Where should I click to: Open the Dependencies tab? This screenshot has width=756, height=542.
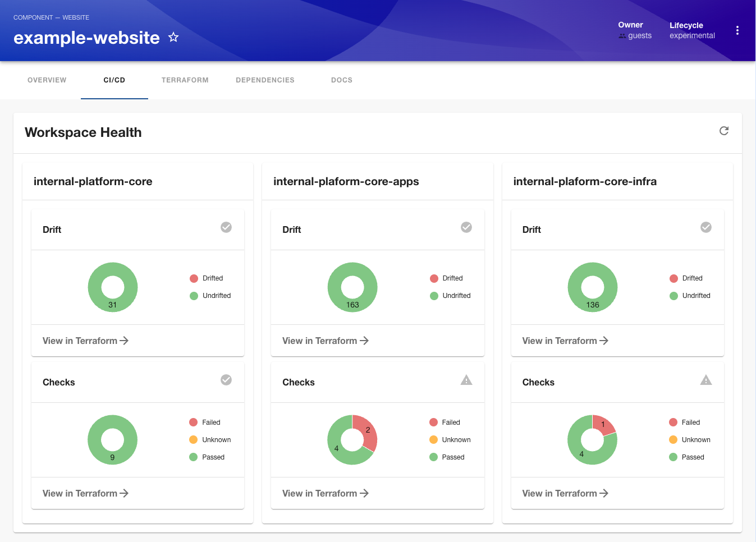[265, 80]
